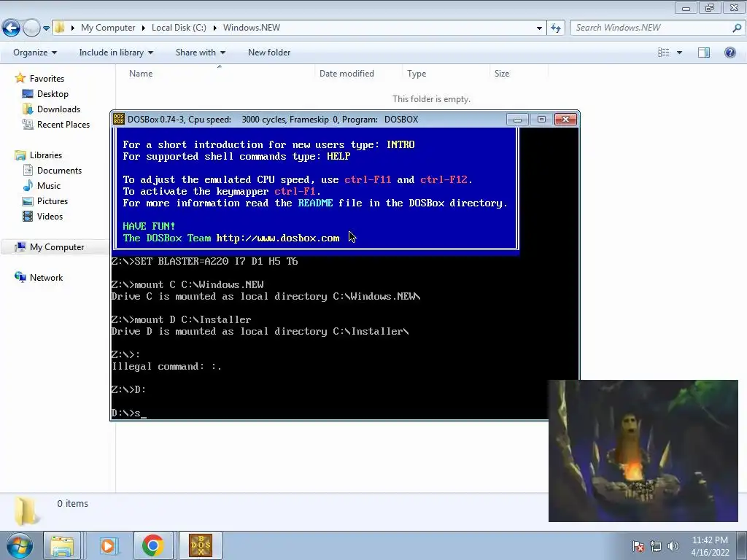747x560 pixels.
Task: Open Documents library
Action: tap(53, 170)
